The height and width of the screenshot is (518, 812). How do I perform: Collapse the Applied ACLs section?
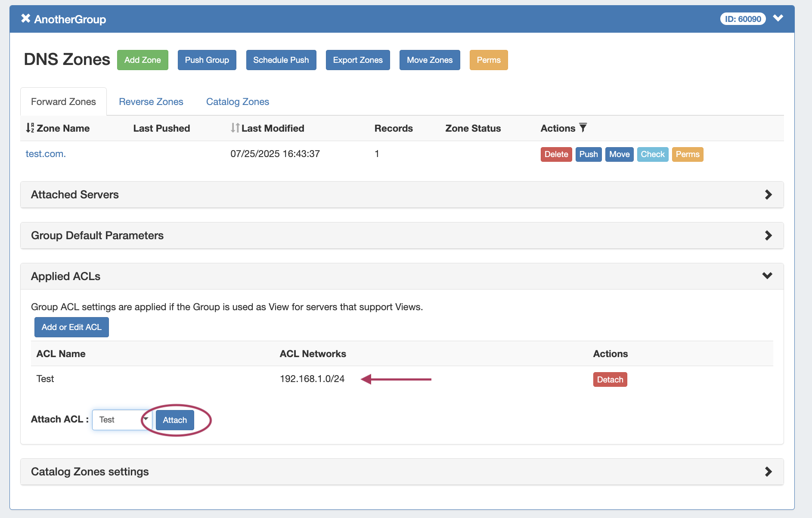tap(767, 276)
